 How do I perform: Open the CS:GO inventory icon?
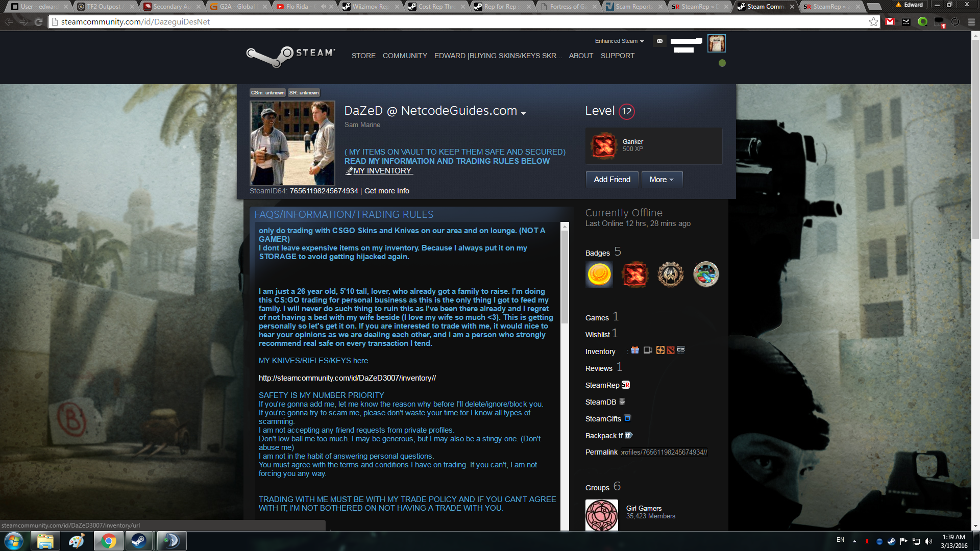click(x=681, y=350)
